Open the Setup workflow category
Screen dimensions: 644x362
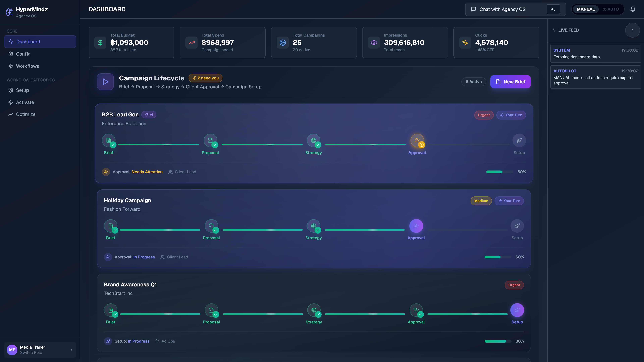coord(22,90)
